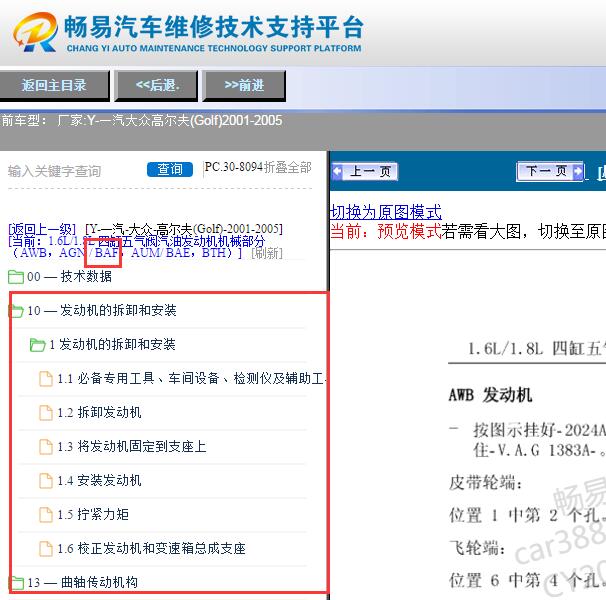
Task: Open 1.4 安装发动机 entry
Action: (x=99, y=481)
